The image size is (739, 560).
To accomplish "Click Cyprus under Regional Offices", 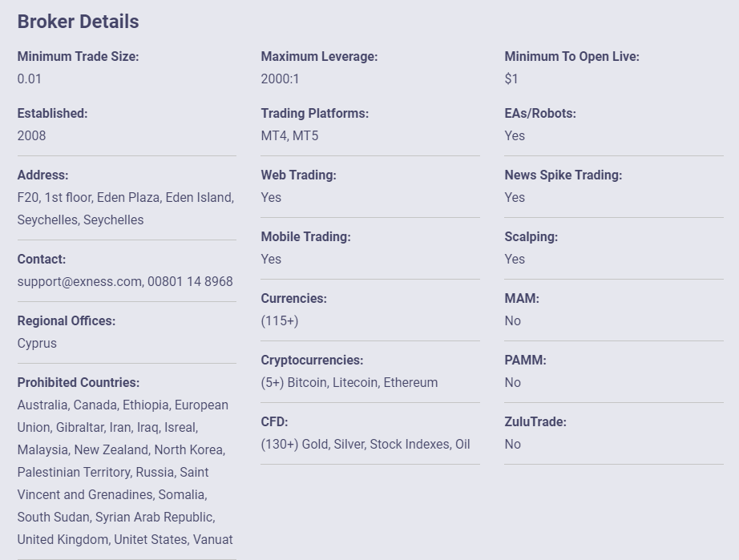I will coord(37,344).
